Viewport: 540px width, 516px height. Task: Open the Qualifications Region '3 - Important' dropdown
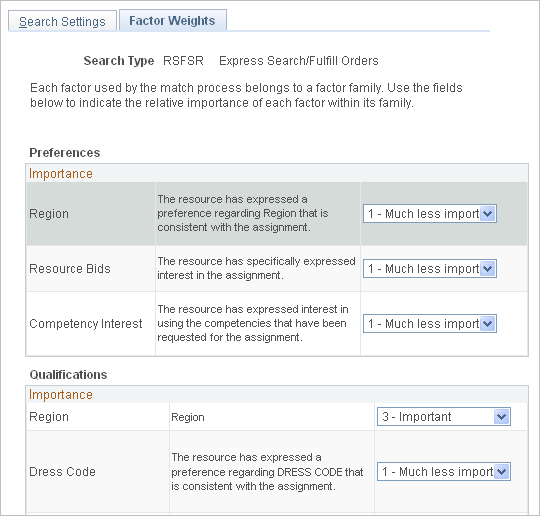(x=444, y=416)
